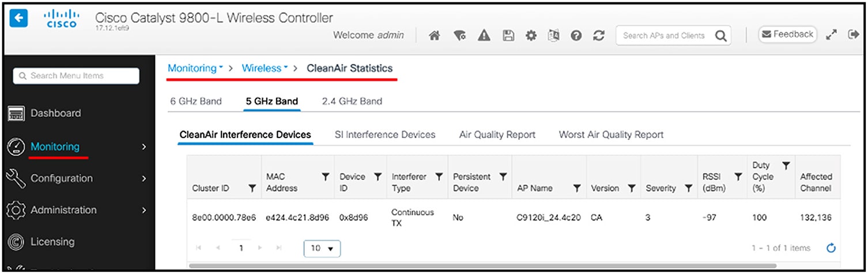Select the 5 GHz Band tab

[272, 101]
